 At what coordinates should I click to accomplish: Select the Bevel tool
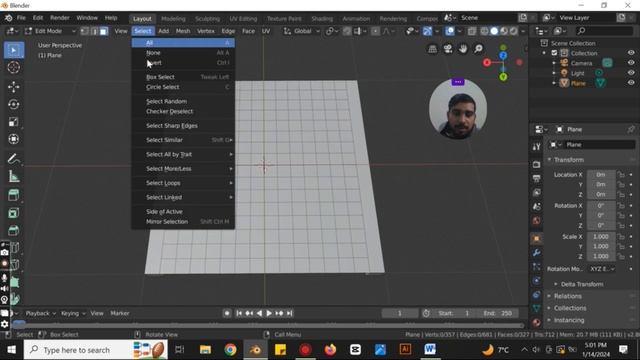pyautogui.click(x=14, y=231)
